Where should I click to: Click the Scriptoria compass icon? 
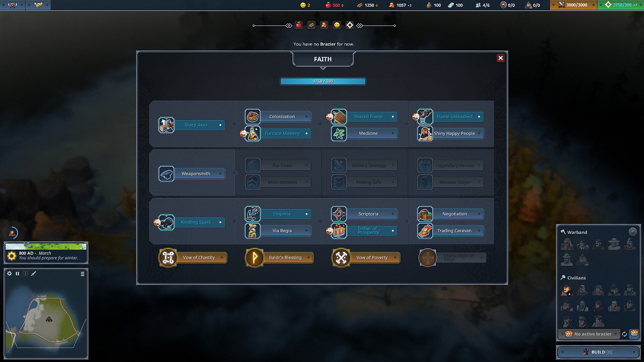pos(338,214)
